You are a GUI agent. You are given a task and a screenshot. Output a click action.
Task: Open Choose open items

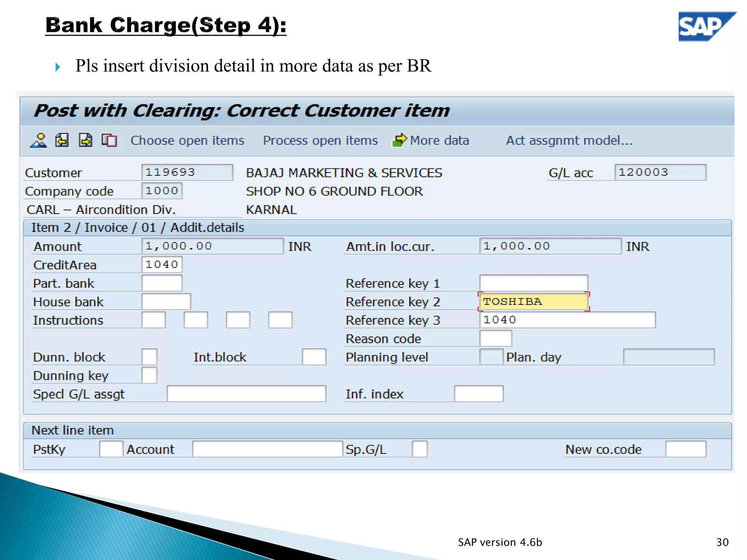[187, 140]
